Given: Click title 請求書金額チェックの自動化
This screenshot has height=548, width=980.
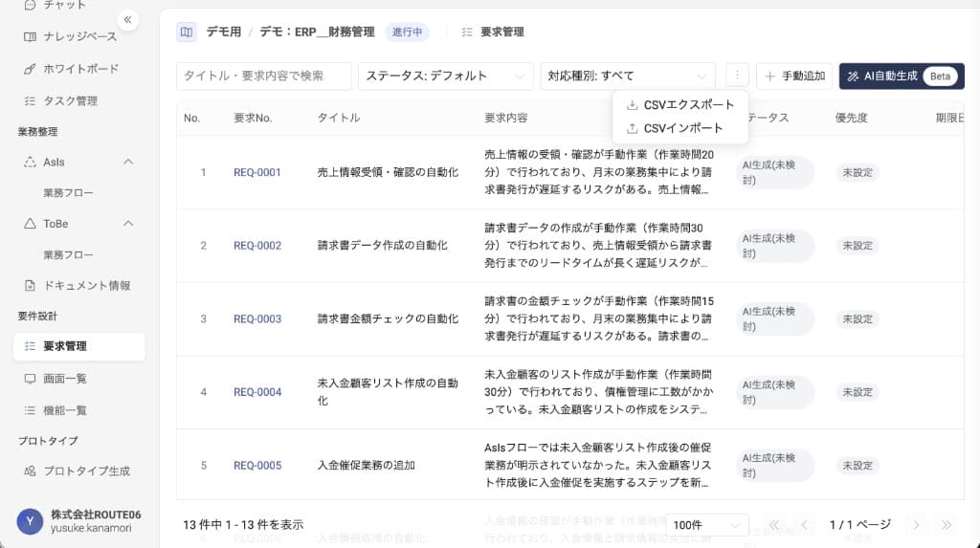Looking at the screenshot, I should tap(388, 318).
